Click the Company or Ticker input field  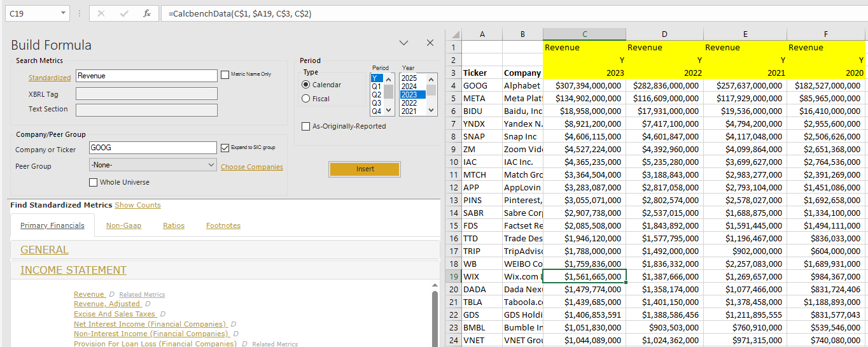[x=153, y=148]
